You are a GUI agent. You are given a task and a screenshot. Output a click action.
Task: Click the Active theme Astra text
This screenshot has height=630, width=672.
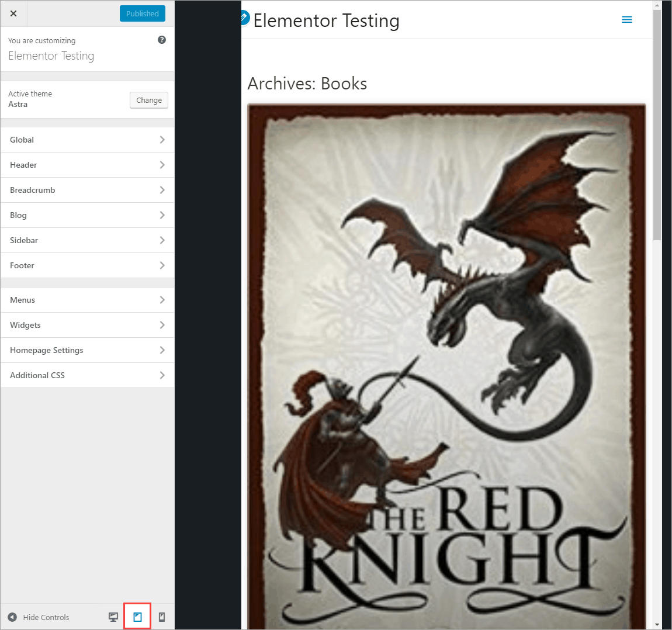(x=30, y=99)
